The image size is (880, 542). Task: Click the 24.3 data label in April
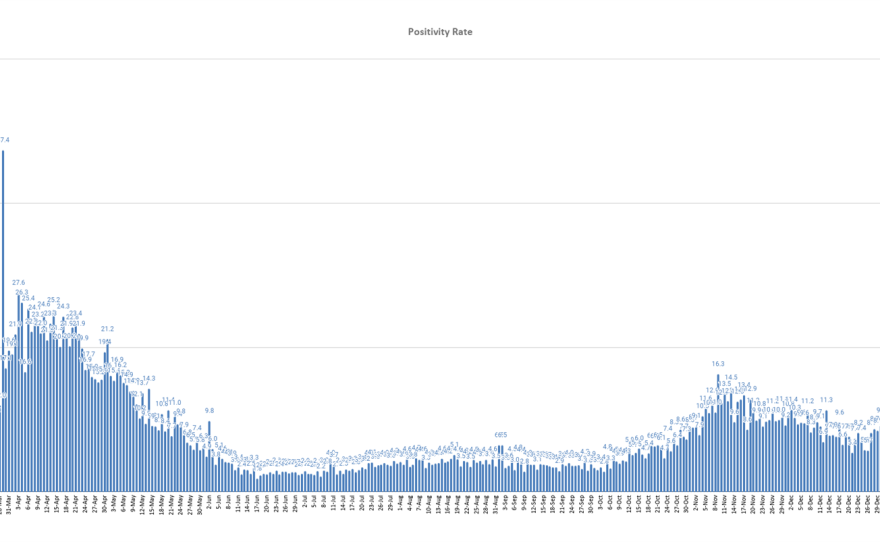[x=63, y=306]
